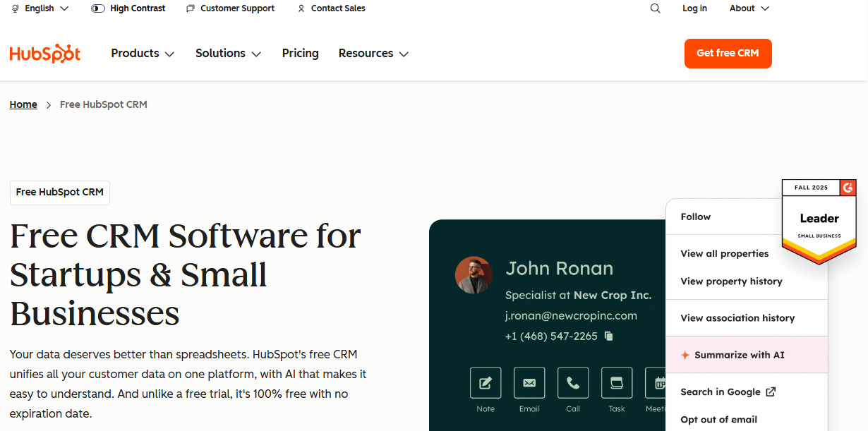The image size is (868, 431).
Task: Click the G2 Fall 2025 Leader badge
Action: pos(819,219)
